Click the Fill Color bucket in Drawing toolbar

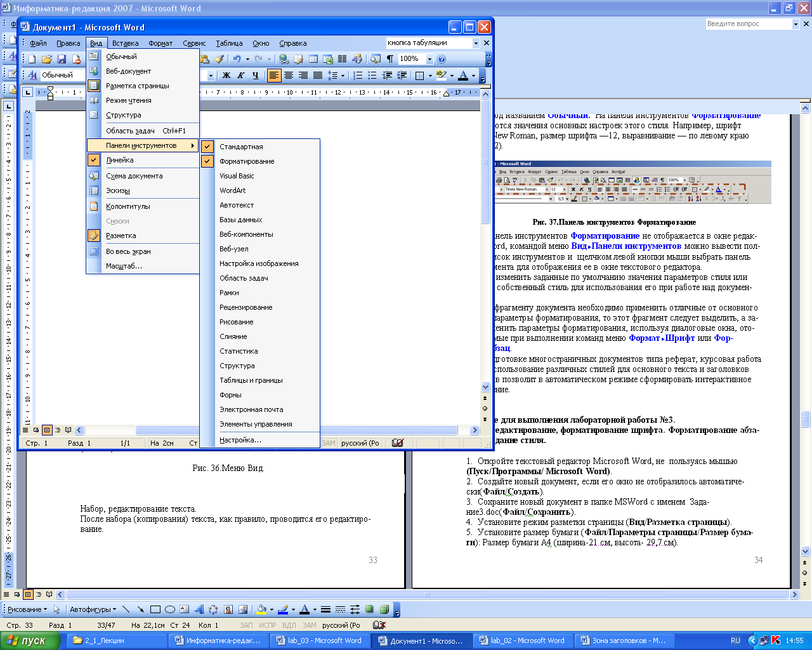point(261,609)
